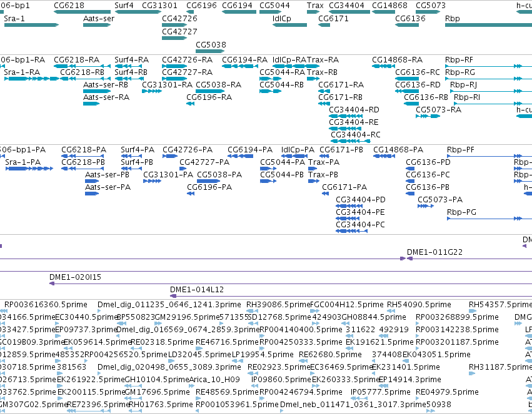This screenshot has width=532, height=414.
Task: Select the DME1-014L12 clone label
Action: tap(197, 290)
